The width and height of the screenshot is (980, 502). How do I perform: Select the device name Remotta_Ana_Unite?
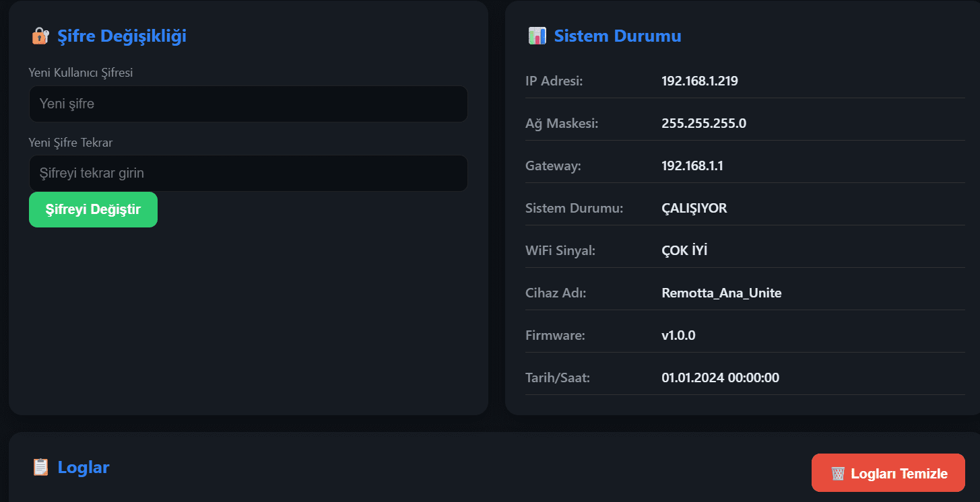click(721, 293)
